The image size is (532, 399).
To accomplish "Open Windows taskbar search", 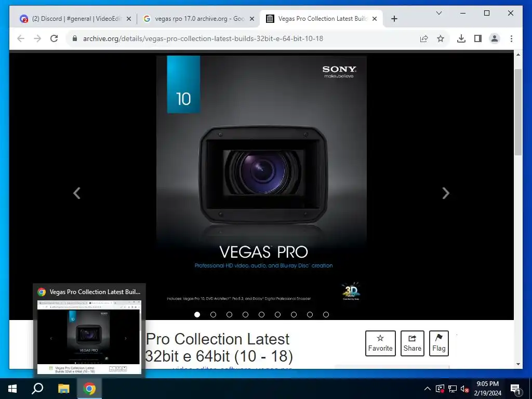I will point(37,389).
